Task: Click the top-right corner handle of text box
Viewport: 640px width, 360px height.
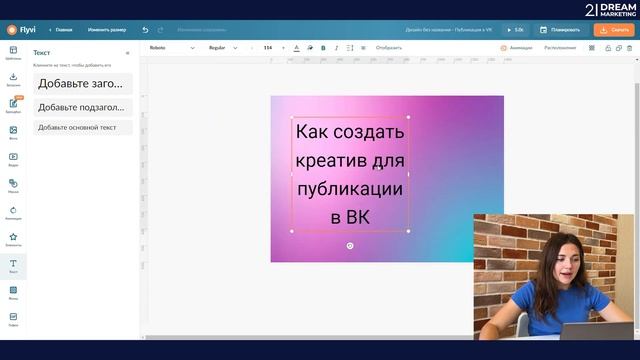Action: 409,117
